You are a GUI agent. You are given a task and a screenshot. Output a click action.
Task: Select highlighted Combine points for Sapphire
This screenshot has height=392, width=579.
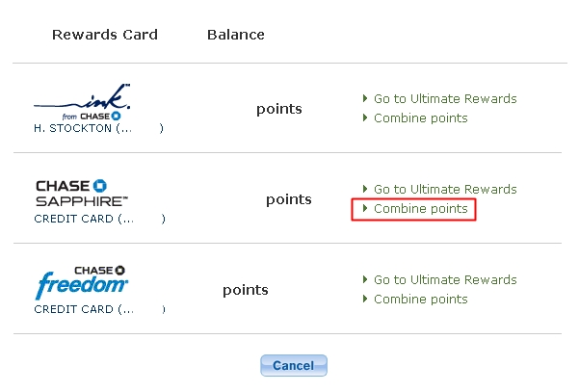tap(421, 209)
